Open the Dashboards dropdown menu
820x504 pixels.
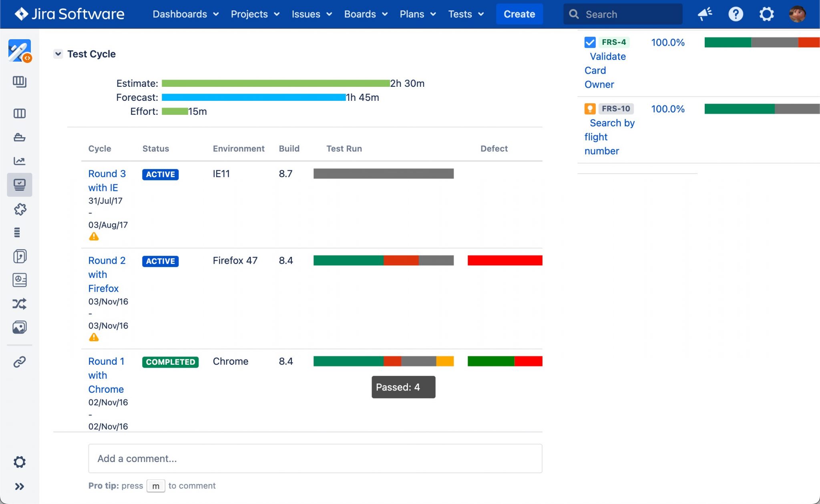tap(185, 14)
